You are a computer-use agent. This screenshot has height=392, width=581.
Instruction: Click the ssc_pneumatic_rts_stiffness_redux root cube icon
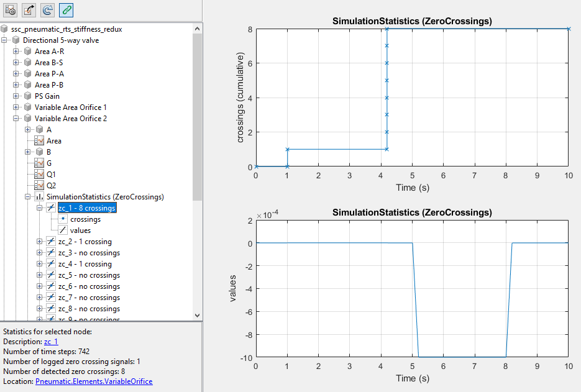(x=4, y=29)
